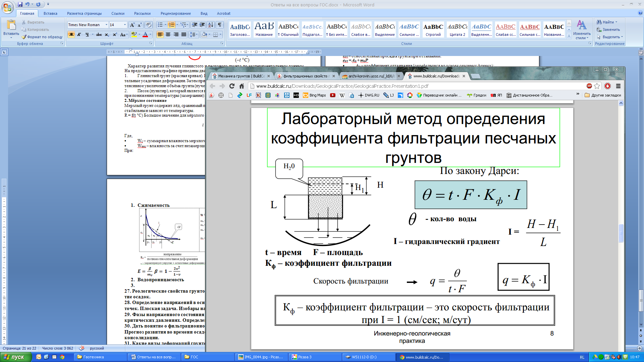Open the Разметка страницы ribbon tab
Screen dimensions: 644x362
point(84,13)
